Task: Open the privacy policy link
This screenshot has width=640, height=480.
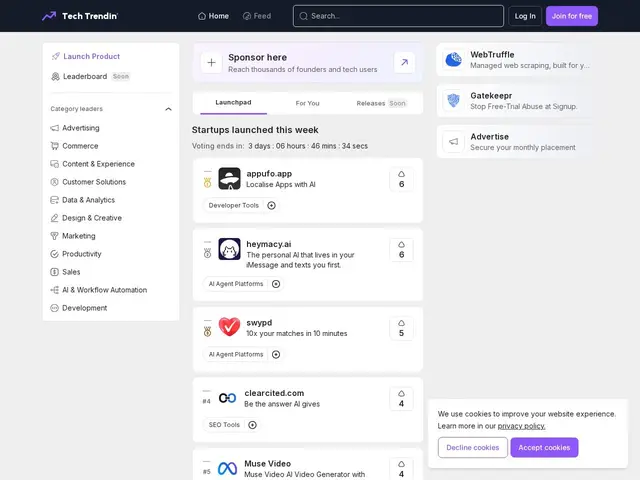Action: 521,426
